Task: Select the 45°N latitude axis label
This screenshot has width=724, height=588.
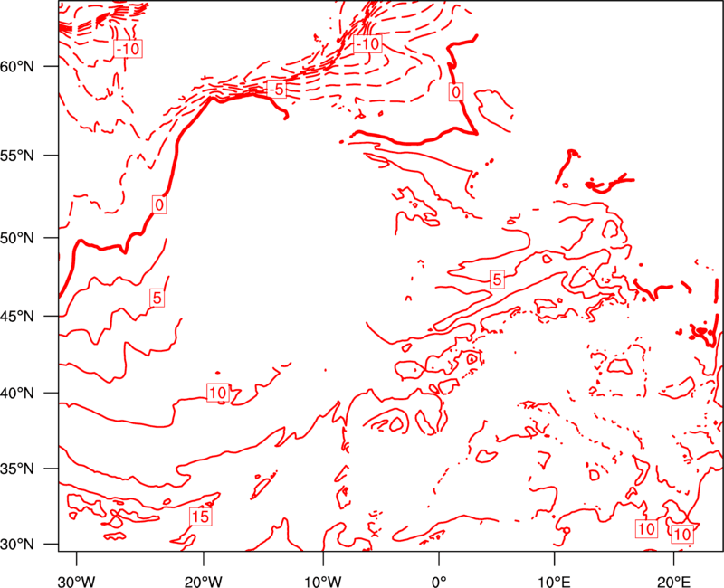Action: click(x=17, y=317)
